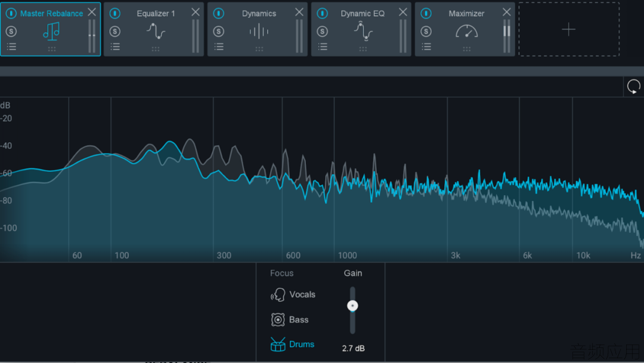The image size is (644, 363).
Task: Toggle power for Maximizer module
Action: [426, 14]
